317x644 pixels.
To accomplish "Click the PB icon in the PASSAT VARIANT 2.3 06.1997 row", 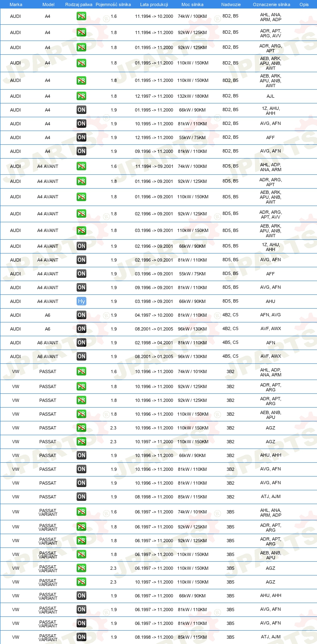I will [x=81, y=568].
